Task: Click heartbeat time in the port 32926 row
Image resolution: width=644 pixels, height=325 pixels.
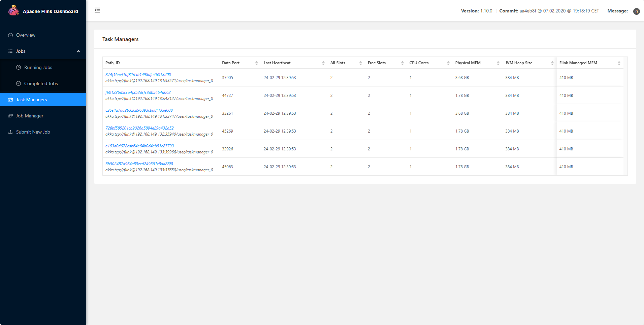Action: [x=280, y=149]
